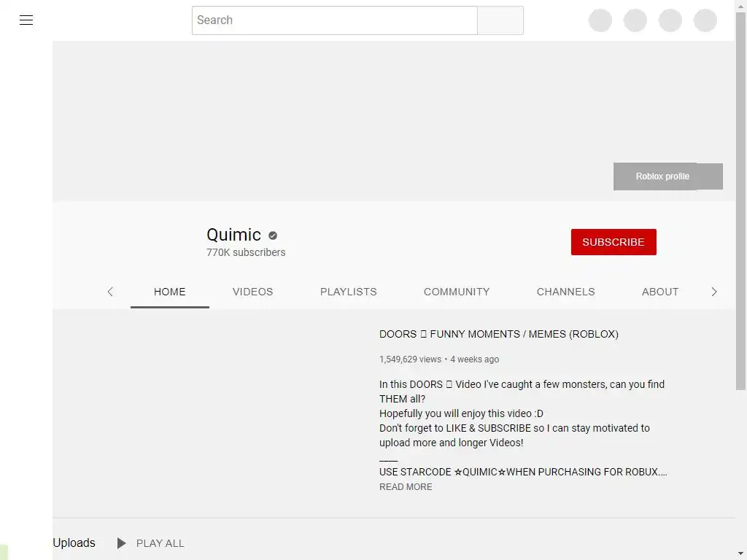The image size is (747, 560).
Task: Go to the COMMUNITY tab
Action: click(457, 292)
